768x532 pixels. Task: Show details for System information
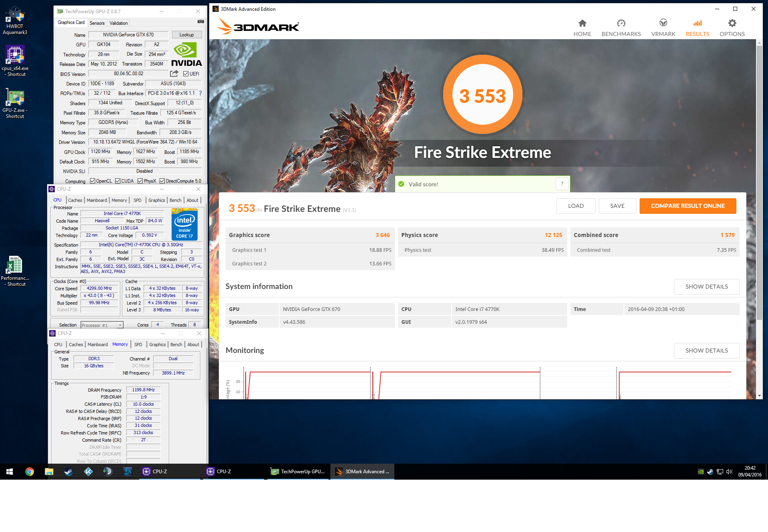click(706, 287)
